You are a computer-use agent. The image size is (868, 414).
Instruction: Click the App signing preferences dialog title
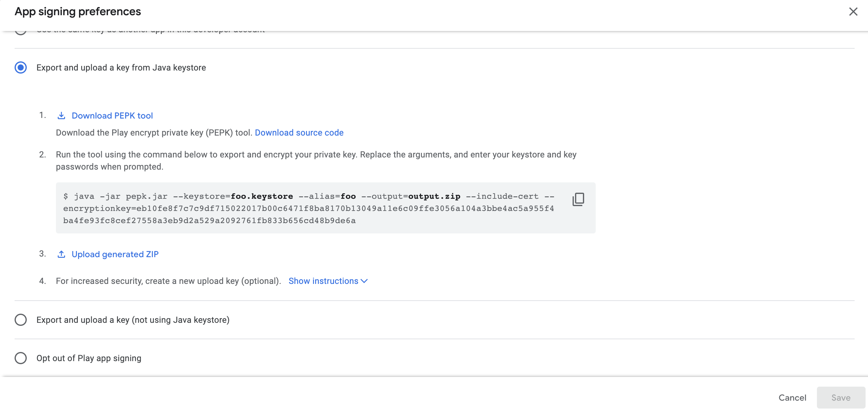point(77,12)
